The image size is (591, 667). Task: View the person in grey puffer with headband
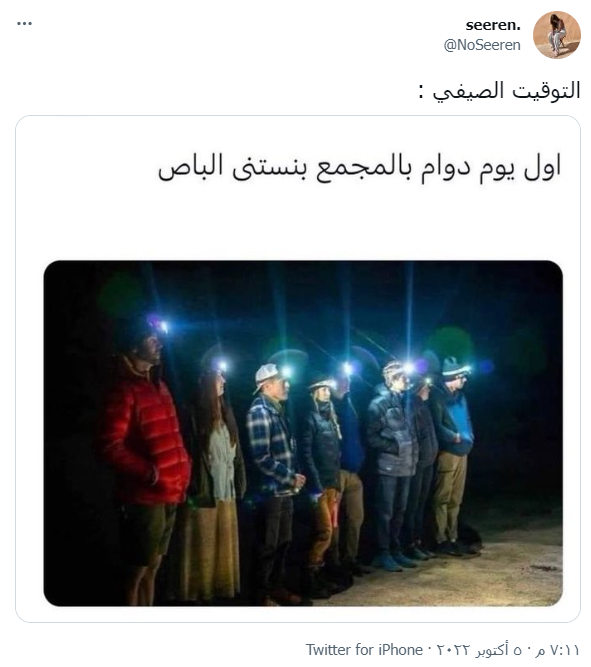point(392,464)
